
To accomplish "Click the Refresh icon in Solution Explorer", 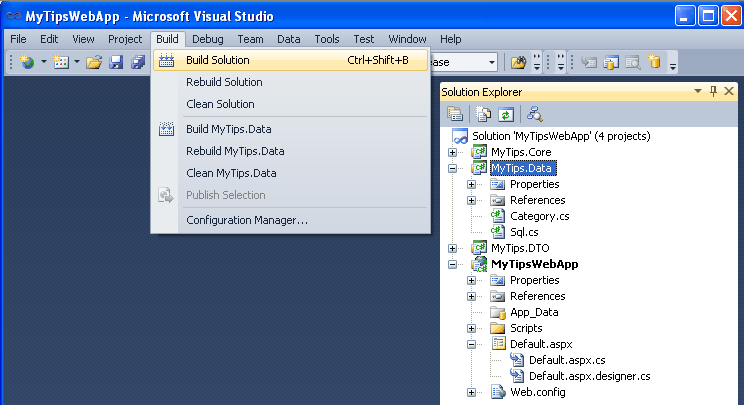I will tap(506, 114).
